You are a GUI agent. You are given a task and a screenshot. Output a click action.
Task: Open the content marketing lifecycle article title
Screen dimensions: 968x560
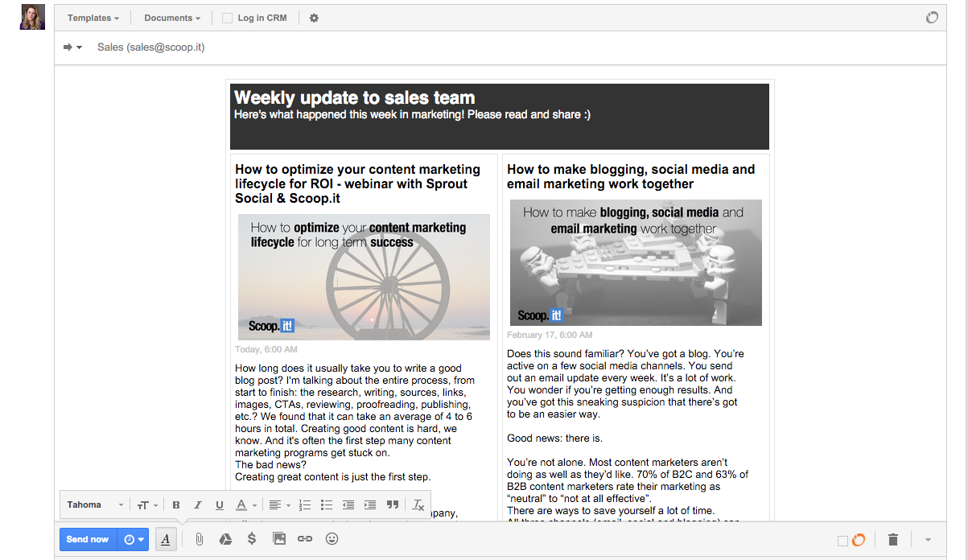[357, 183]
